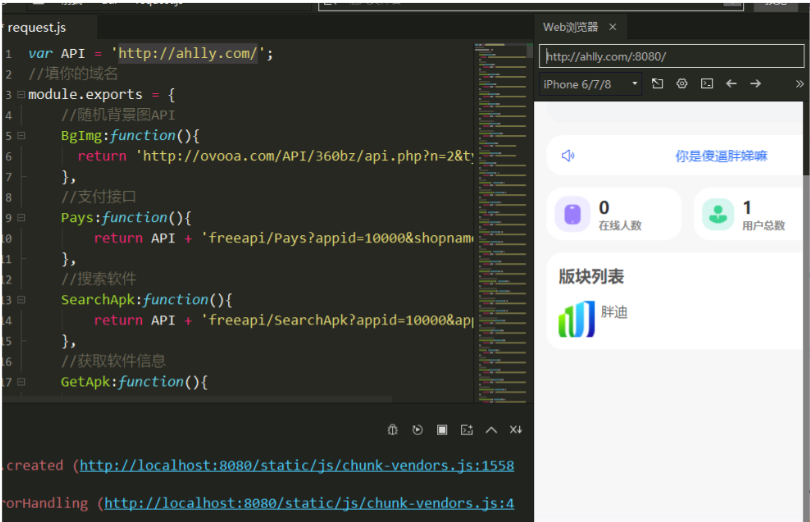Click the debug bug icon in console
This screenshot has height=522, width=810.
(393, 430)
